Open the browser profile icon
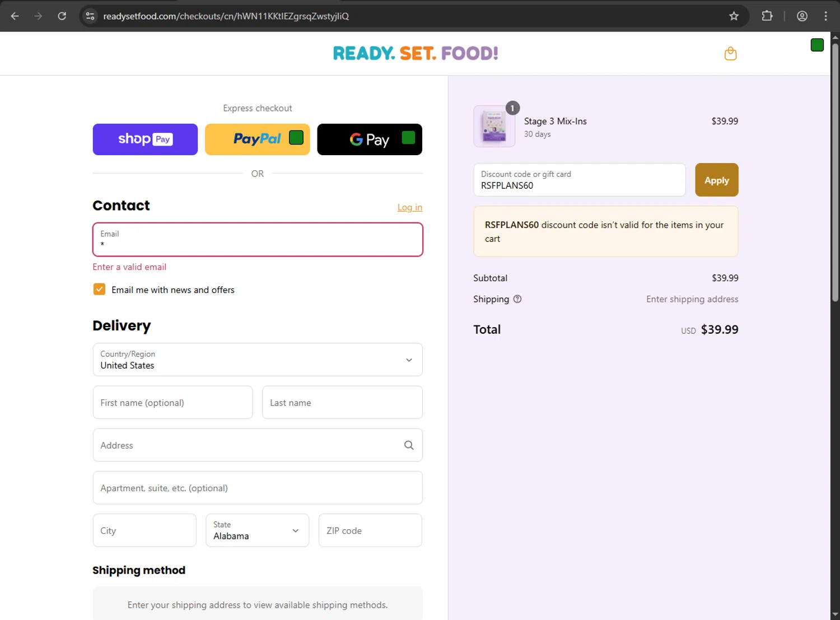 point(802,16)
